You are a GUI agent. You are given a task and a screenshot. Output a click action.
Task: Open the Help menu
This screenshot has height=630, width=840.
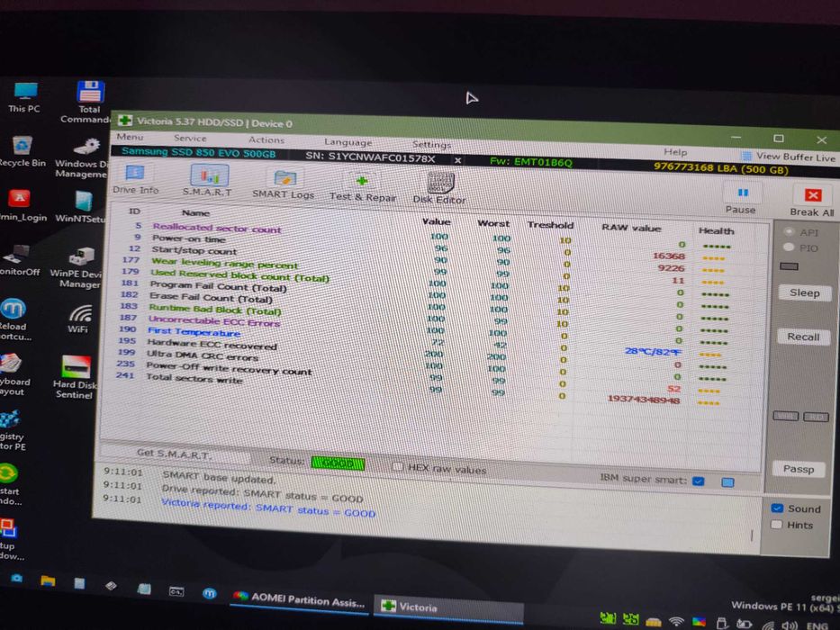(x=675, y=152)
